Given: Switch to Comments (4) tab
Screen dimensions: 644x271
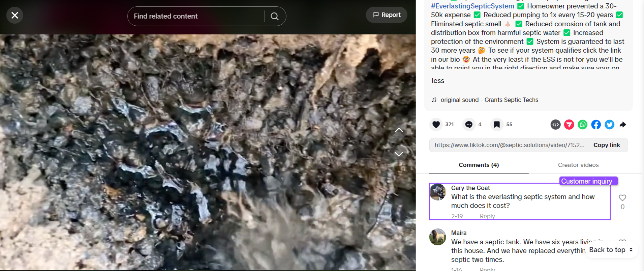Looking at the screenshot, I should 479,165.
